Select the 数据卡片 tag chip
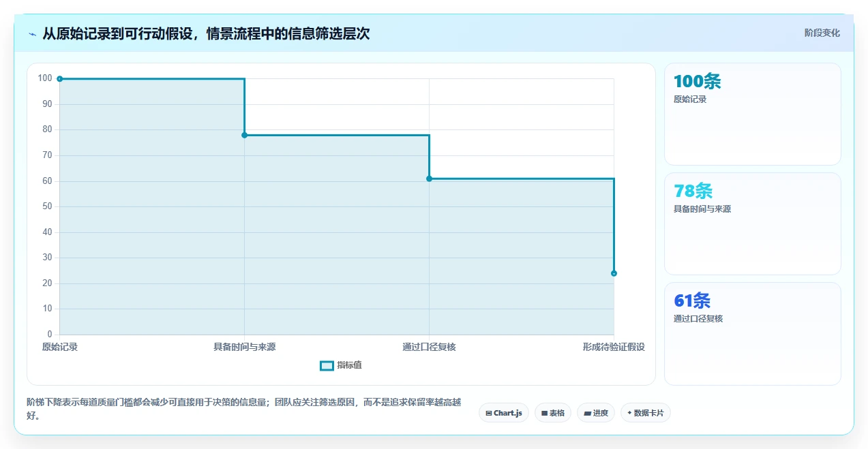868x449 pixels. tap(646, 413)
